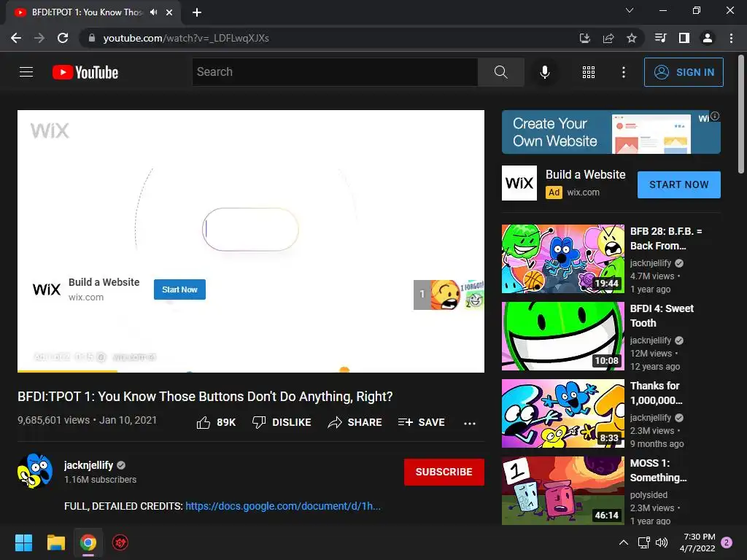This screenshot has width=747, height=560.
Task: Open the Google Docs credits link
Action: click(x=282, y=506)
